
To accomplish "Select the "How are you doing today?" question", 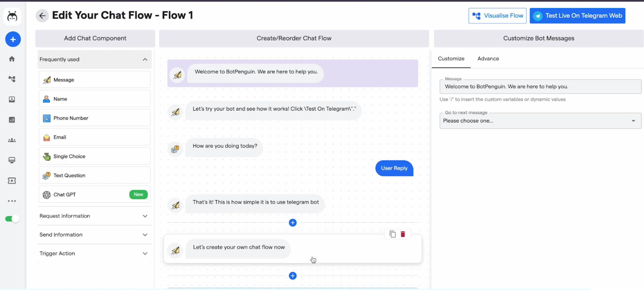I will (x=224, y=147).
